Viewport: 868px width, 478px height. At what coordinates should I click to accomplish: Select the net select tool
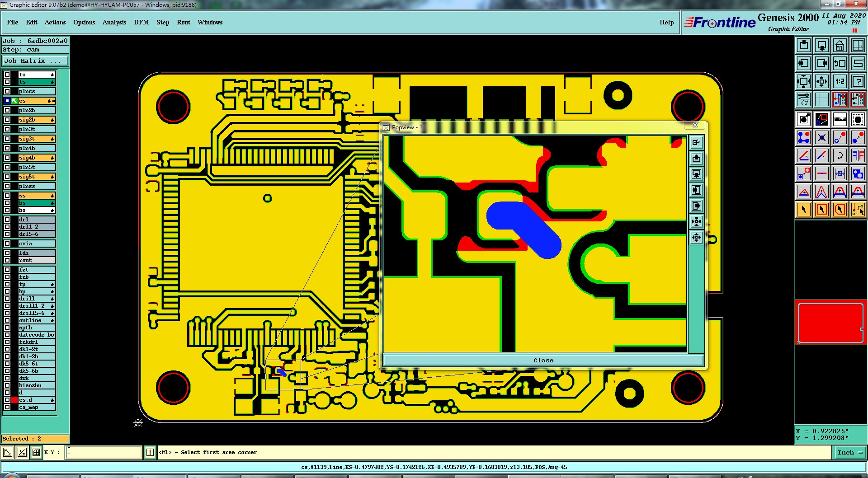858,210
